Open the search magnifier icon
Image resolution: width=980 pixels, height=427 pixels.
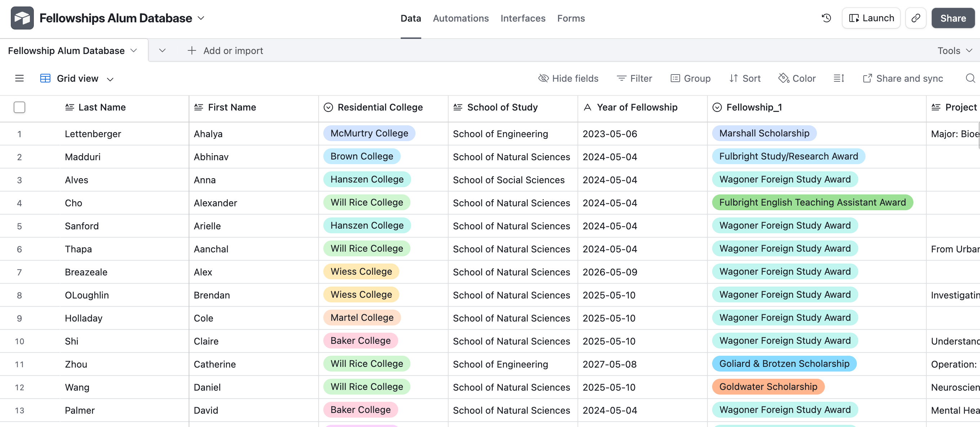coord(971,78)
